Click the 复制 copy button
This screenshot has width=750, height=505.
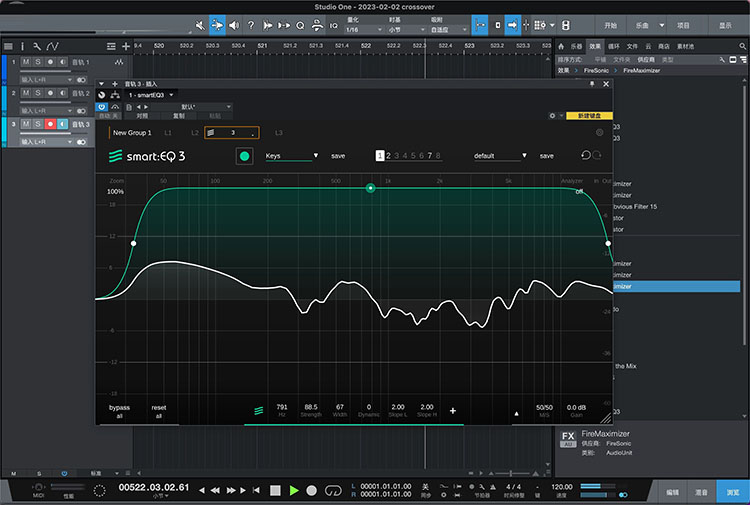point(178,116)
